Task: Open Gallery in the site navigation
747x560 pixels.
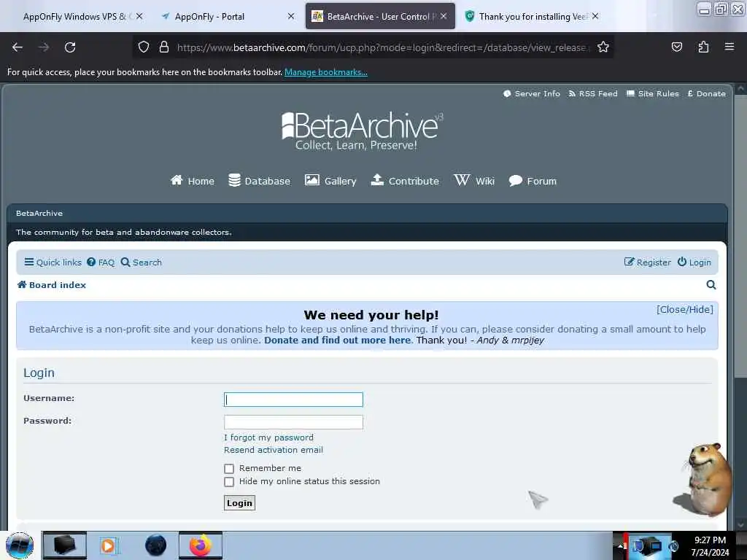Action: point(330,181)
